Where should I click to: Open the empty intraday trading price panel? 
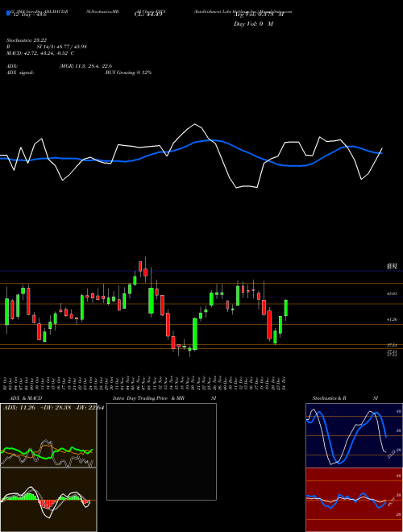[161, 451]
